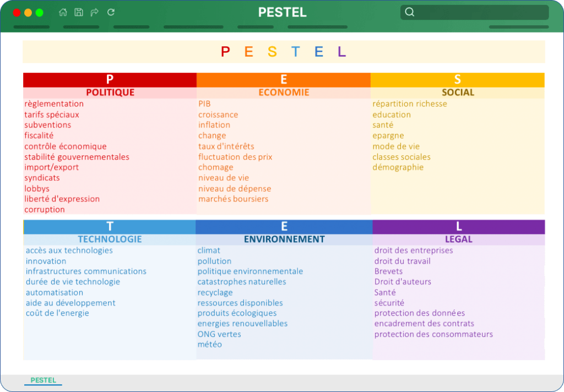Select the POLITIQUE heading cell
Image resolution: width=564 pixels, height=392 pixels.
pyautogui.click(x=110, y=92)
